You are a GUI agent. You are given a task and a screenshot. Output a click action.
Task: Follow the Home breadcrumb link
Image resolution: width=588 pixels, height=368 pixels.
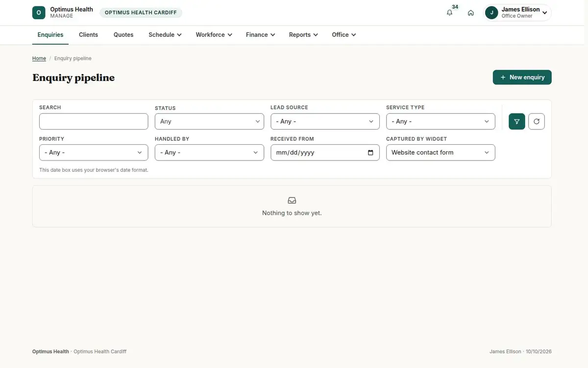39,58
